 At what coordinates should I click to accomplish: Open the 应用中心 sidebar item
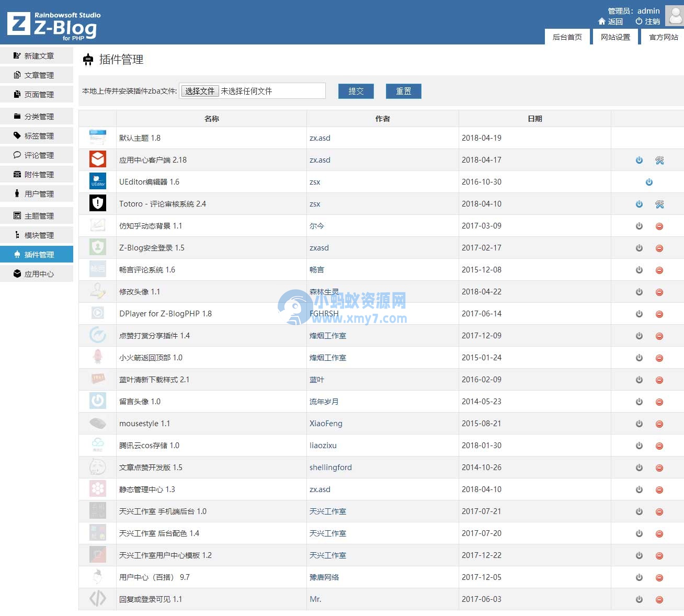(x=37, y=273)
